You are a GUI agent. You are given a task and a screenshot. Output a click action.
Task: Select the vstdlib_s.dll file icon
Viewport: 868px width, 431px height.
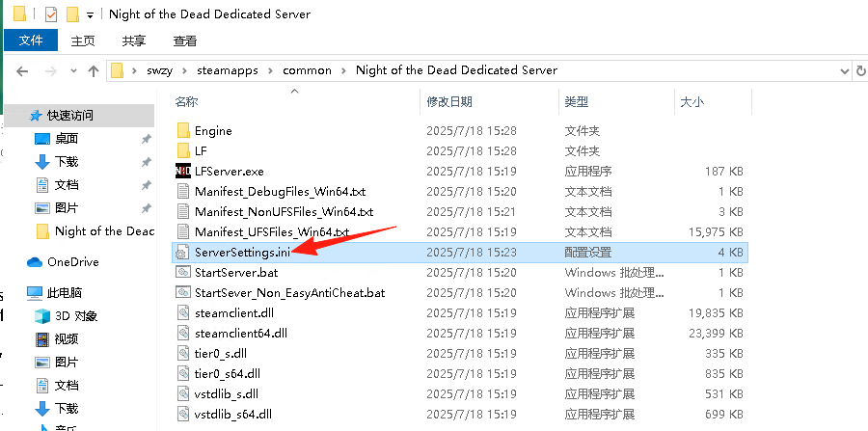click(x=183, y=393)
